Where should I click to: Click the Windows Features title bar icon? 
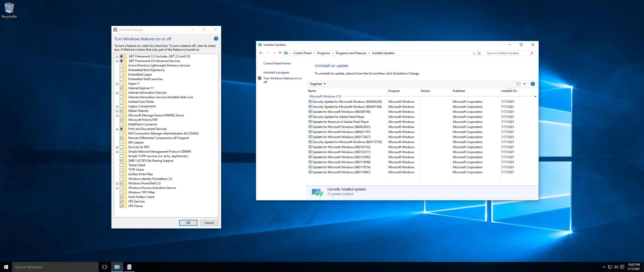click(x=115, y=30)
